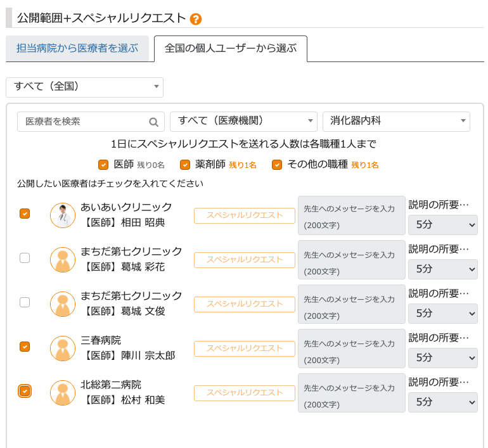Toggle the その他の職種 checkbox
Screen dimensions: 488x448
pos(277,165)
